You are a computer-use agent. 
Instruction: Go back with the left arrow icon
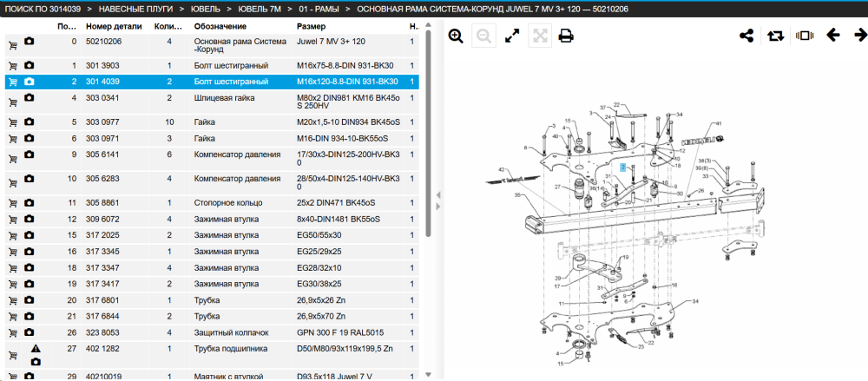pos(832,36)
